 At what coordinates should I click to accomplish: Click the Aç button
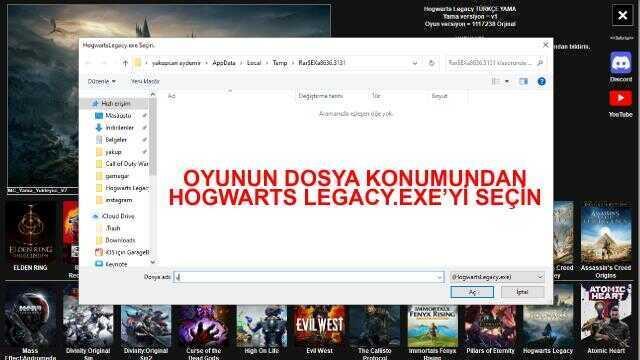point(472,292)
